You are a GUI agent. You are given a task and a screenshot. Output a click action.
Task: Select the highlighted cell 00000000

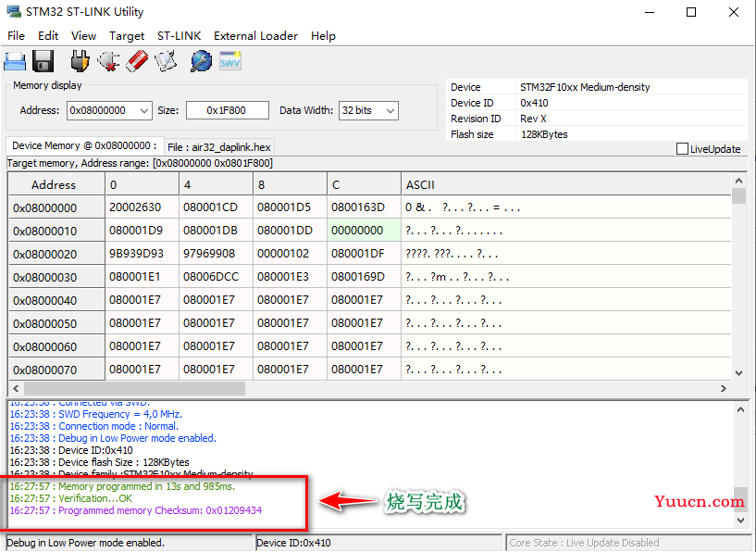point(364,231)
